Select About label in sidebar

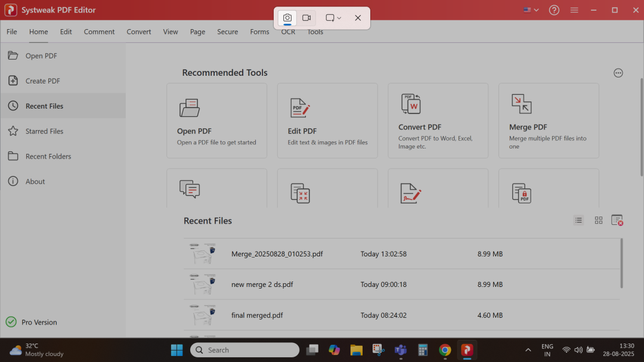pyautogui.click(x=35, y=181)
